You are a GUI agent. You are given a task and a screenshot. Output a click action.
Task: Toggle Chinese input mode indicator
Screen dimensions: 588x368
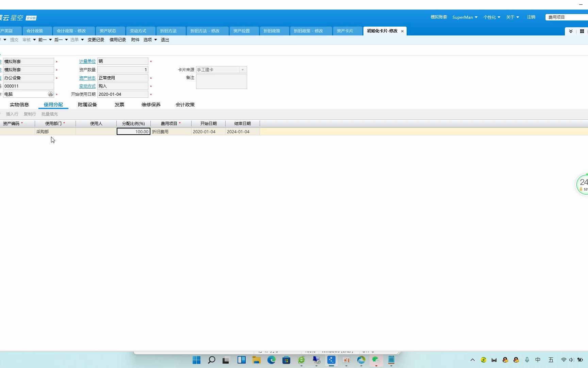pos(538,360)
